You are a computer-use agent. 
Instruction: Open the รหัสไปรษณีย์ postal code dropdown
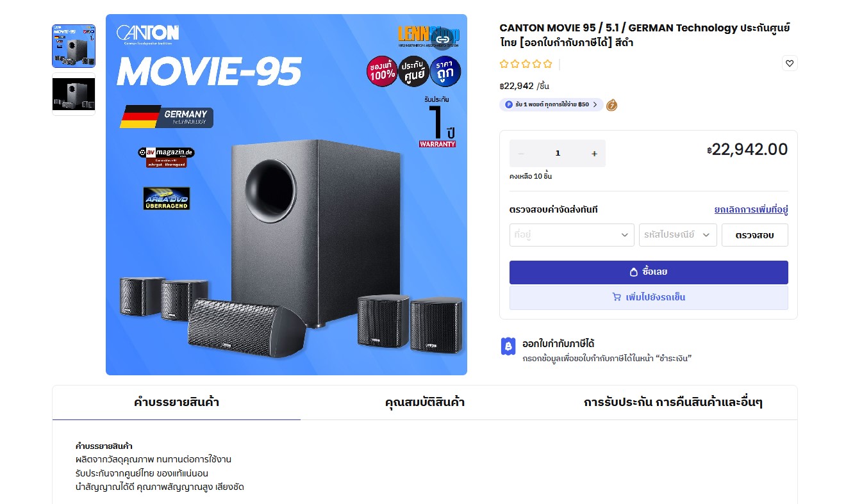677,235
